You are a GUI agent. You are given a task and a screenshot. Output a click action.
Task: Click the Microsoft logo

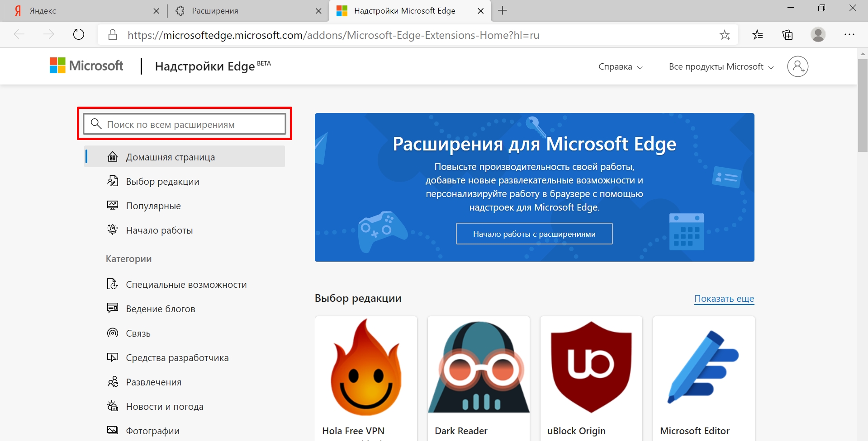point(86,66)
